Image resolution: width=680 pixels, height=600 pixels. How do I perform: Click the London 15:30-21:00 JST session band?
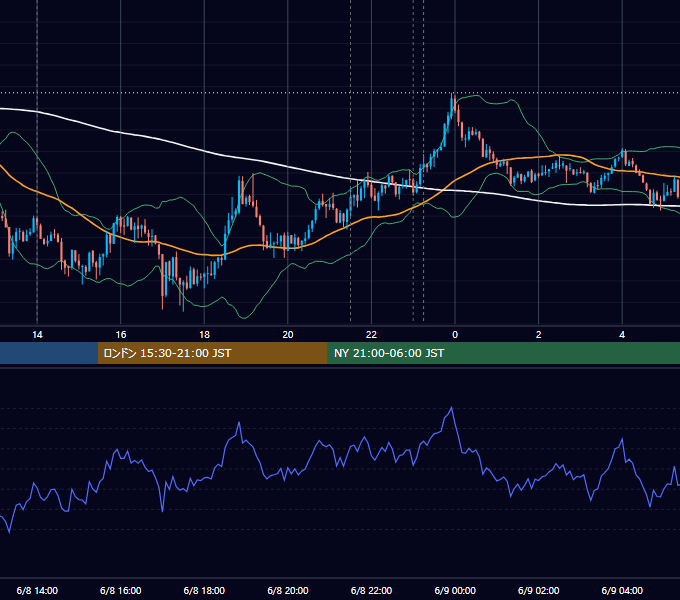coord(212,353)
